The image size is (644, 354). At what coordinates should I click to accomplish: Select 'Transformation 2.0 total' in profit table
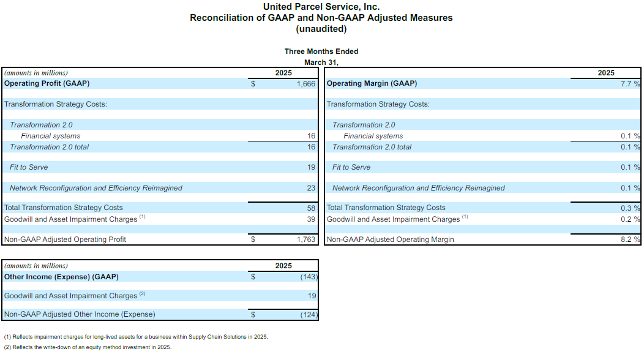pyautogui.click(x=50, y=147)
